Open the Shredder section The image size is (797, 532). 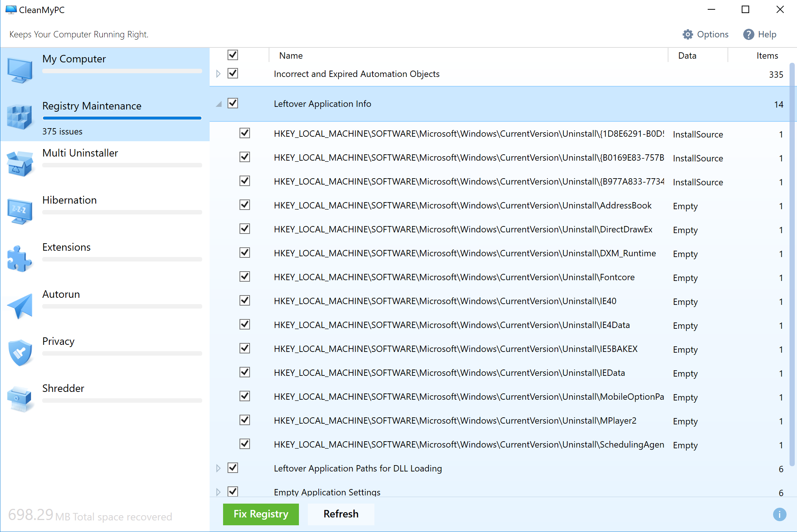tap(105, 400)
